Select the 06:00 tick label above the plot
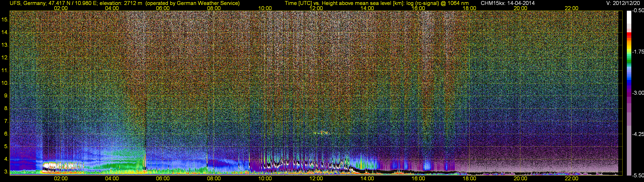Image resolution: width=644 pixels, height=182 pixels. pos(163,8)
